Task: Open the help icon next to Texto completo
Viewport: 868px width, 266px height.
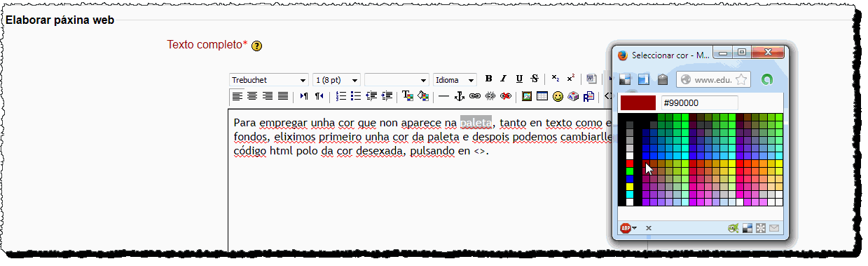Action: (x=256, y=46)
